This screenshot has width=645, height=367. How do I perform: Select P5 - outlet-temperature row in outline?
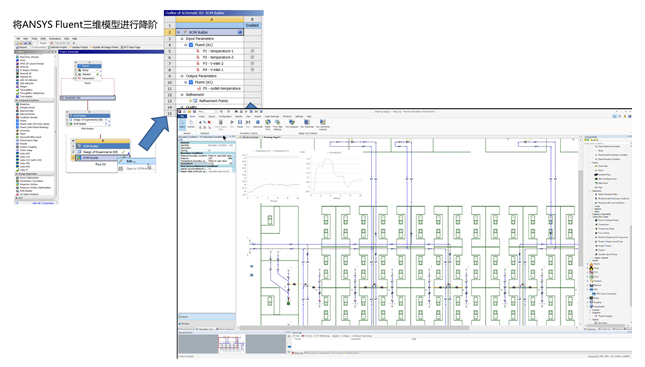pos(210,88)
